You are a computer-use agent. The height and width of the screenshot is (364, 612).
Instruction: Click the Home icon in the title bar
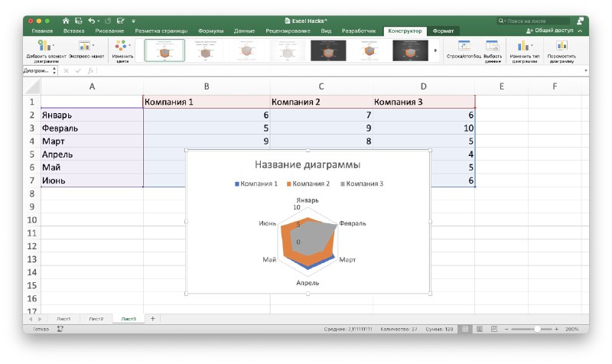click(x=66, y=21)
